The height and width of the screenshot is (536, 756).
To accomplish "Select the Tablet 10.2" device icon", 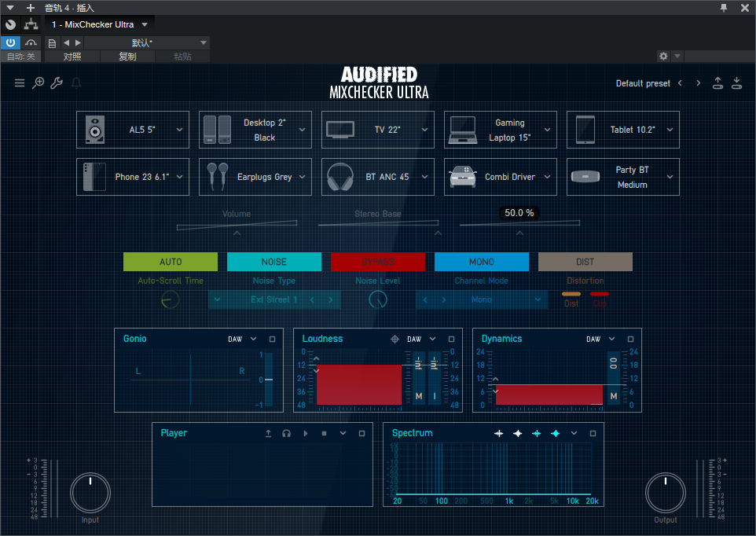I will click(x=585, y=130).
